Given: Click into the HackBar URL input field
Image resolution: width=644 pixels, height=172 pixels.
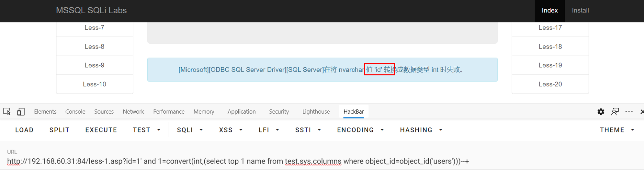Looking at the screenshot, I should pyautogui.click(x=322, y=161).
